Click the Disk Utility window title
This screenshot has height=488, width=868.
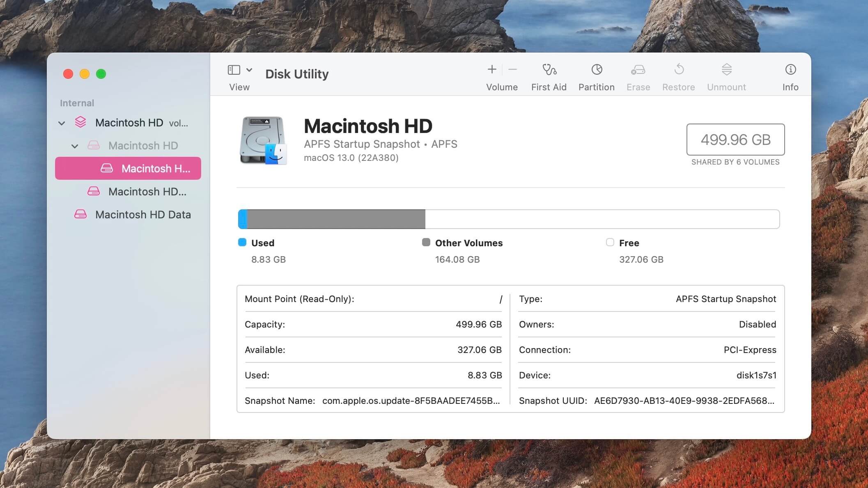pos(297,74)
